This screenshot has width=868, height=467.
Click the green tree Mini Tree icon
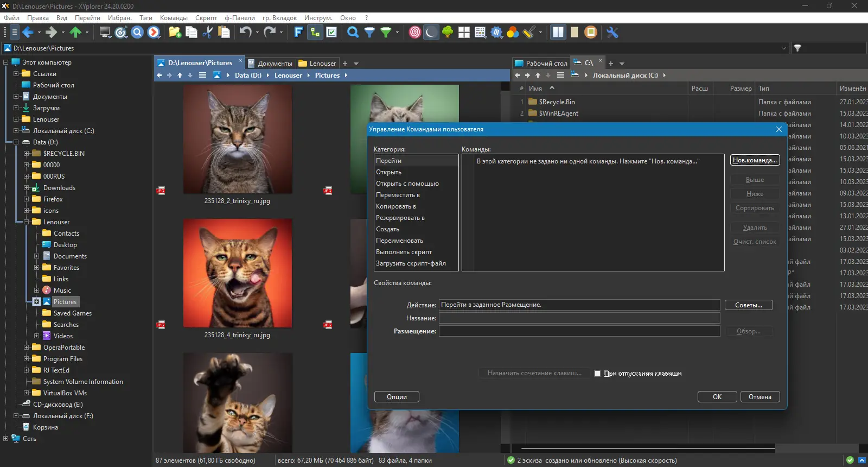448,33
